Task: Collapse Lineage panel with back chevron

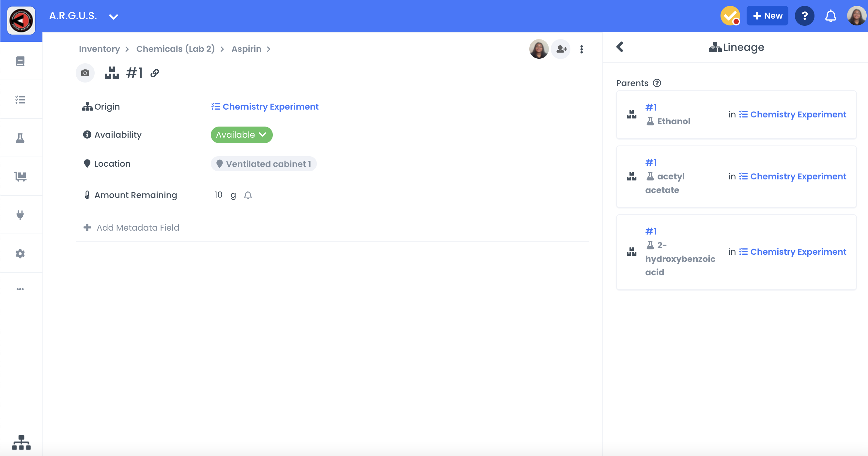Action: pyautogui.click(x=620, y=47)
